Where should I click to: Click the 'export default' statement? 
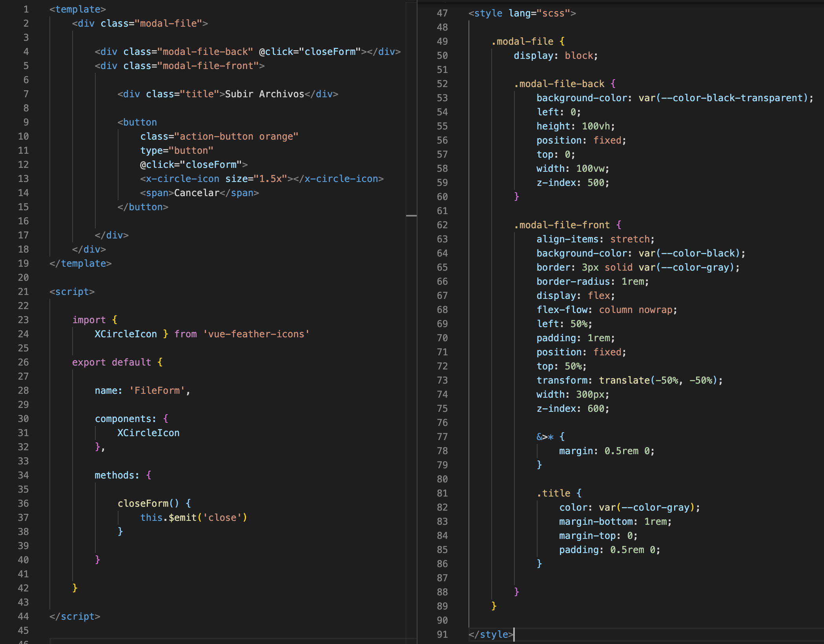(x=111, y=362)
